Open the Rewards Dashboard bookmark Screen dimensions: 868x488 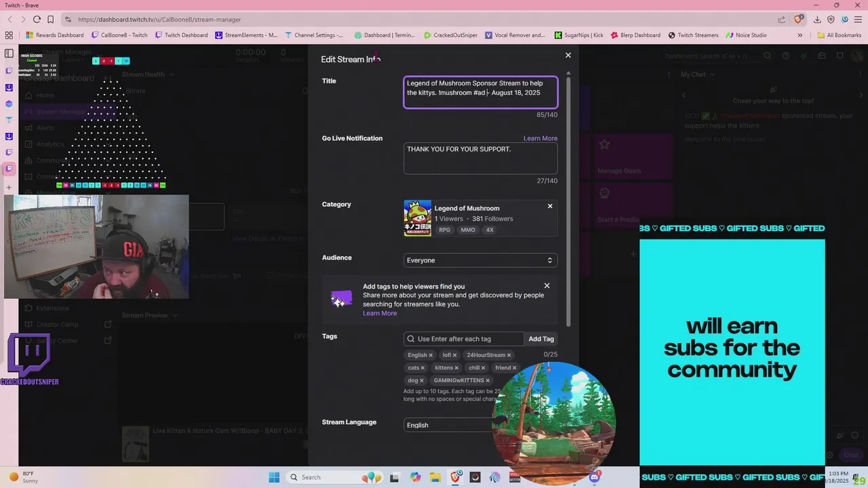pos(54,35)
